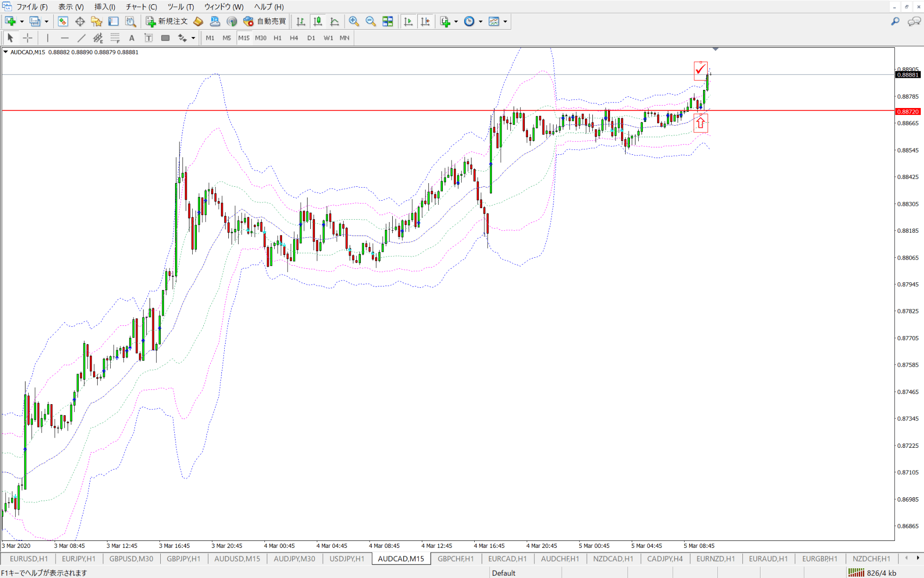This screenshot has width=924, height=578.
Task: Click the tile windows icon
Action: [388, 21]
